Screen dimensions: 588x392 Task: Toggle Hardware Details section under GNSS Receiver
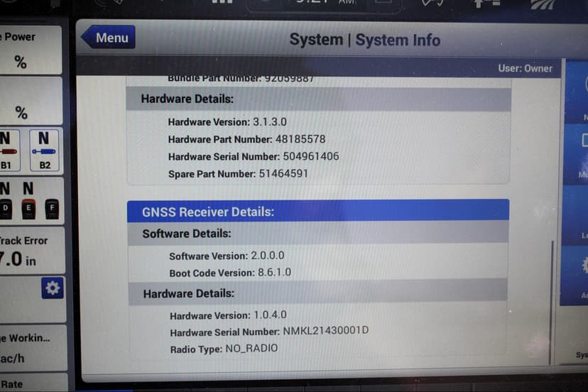(x=318, y=293)
